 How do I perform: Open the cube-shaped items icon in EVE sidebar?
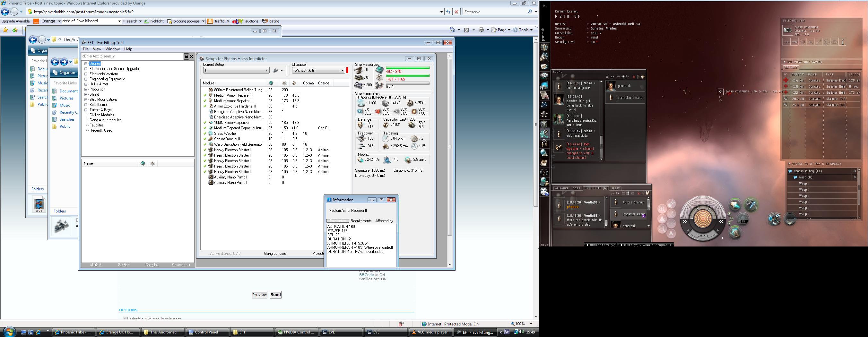pos(544,124)
